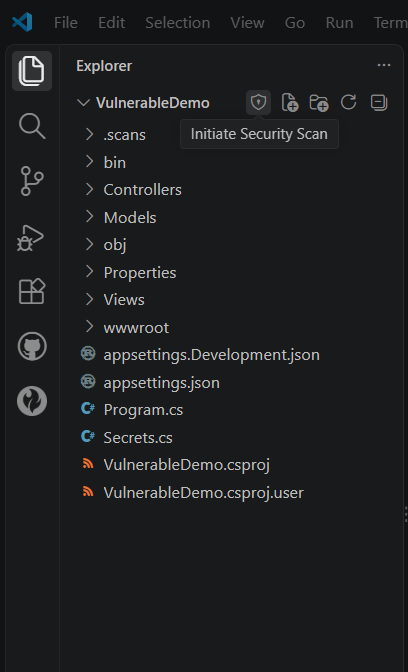Click the Initiate Security Scan shield icon
408x672 pixels.
[x=258, y=102]
